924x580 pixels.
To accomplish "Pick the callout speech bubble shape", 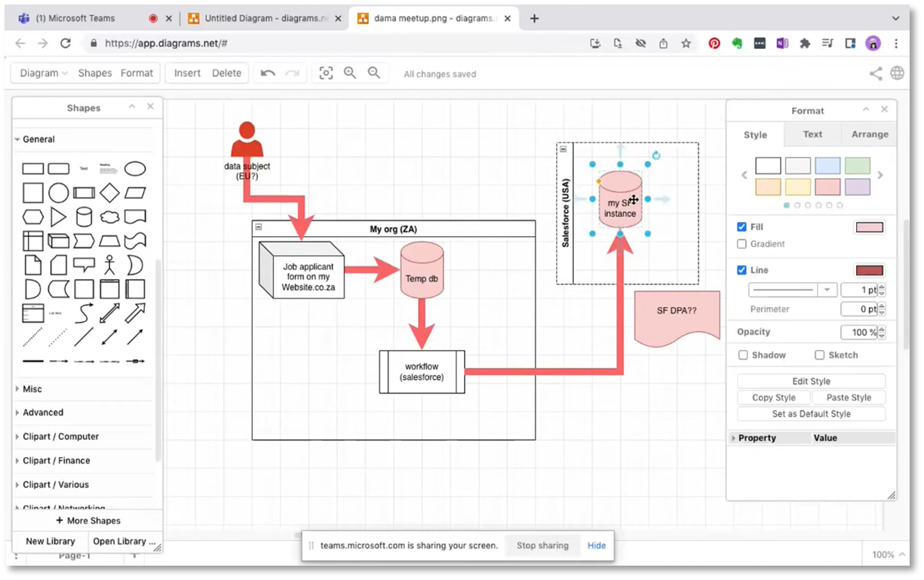I will point(84,265).
